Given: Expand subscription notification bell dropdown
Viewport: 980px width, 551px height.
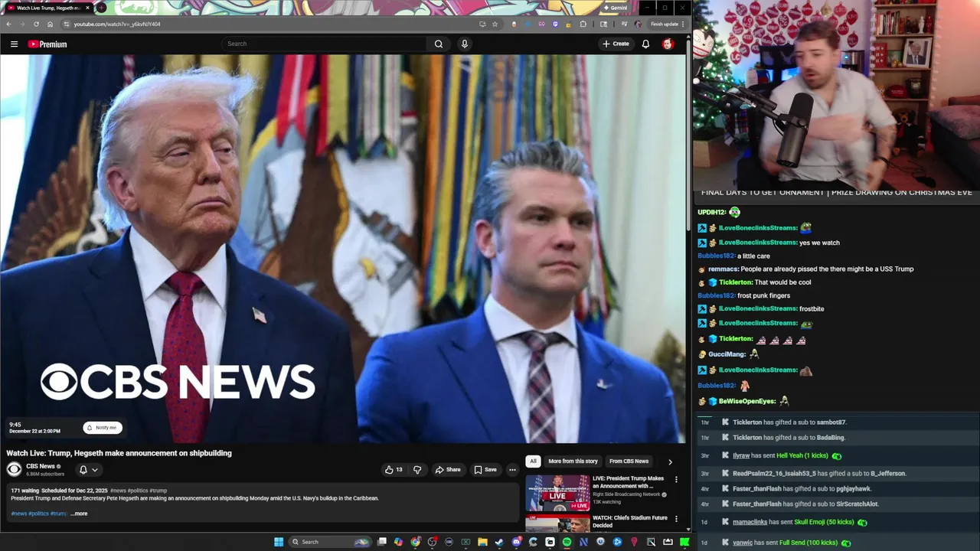Looking at the screenshot, I should [88, 470].
